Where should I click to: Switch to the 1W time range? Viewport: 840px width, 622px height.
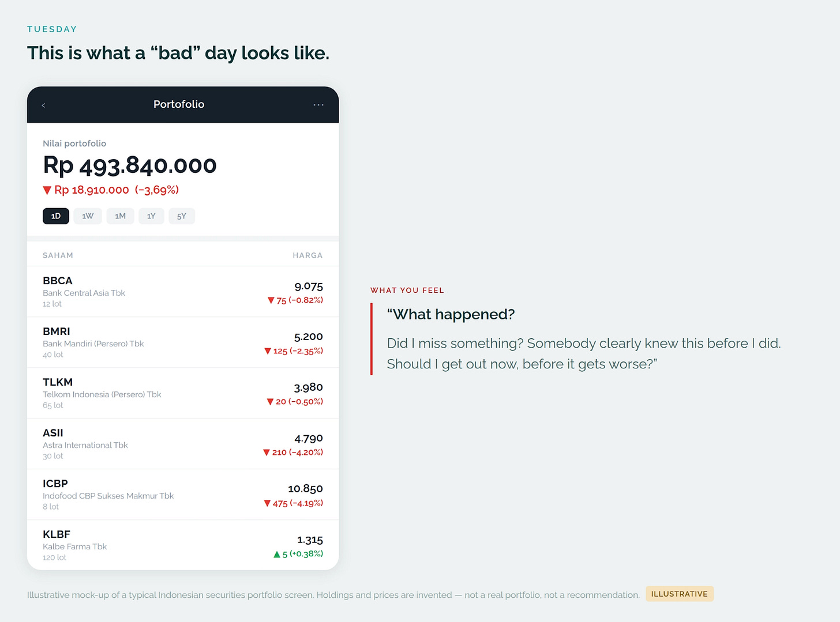tap(88, 216)
